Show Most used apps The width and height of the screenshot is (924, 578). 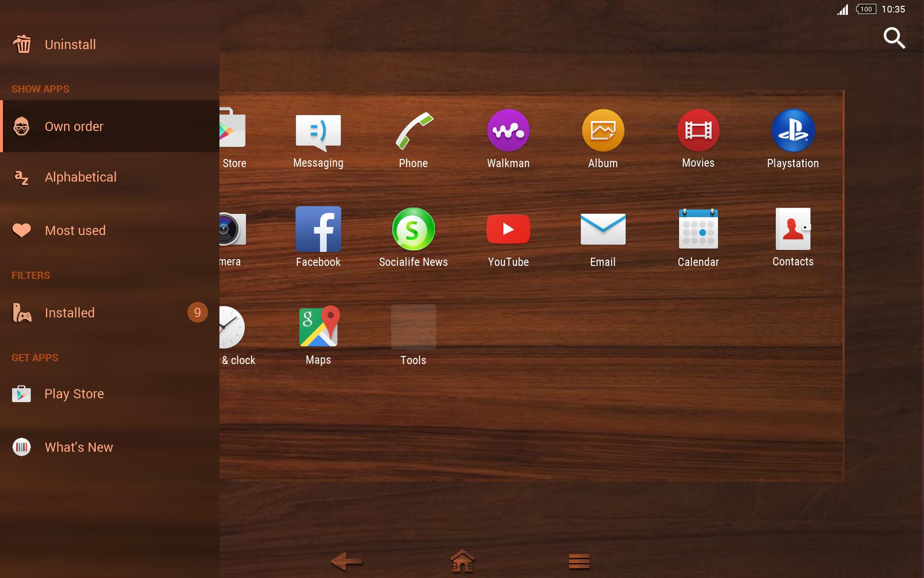pyautogui.click(x=110, y=230)
